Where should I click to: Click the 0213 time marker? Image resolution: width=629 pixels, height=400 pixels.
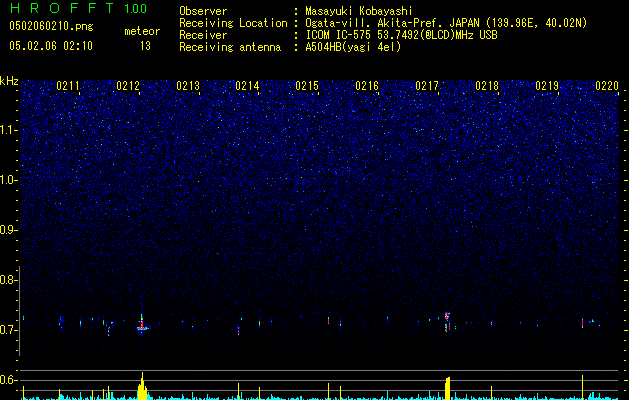coord(188,86)
